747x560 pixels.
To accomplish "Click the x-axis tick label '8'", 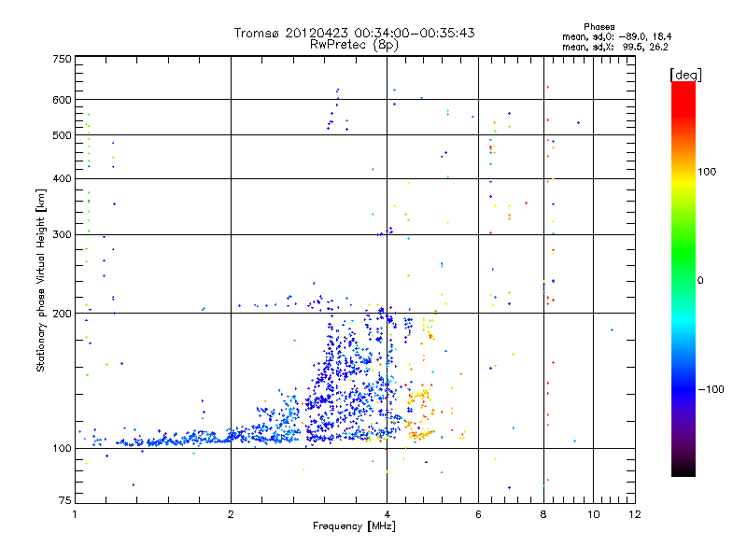I will click(543, 514).
